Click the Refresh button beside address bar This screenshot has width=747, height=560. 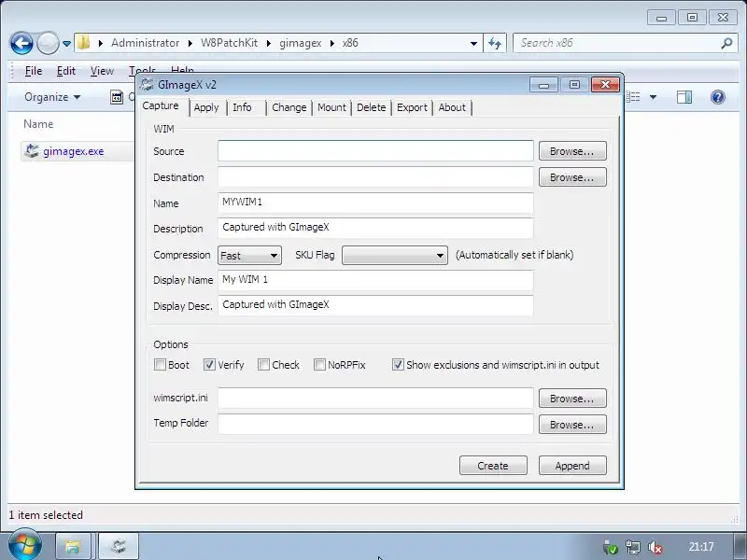pyautogui.click(x=495, y=43)
